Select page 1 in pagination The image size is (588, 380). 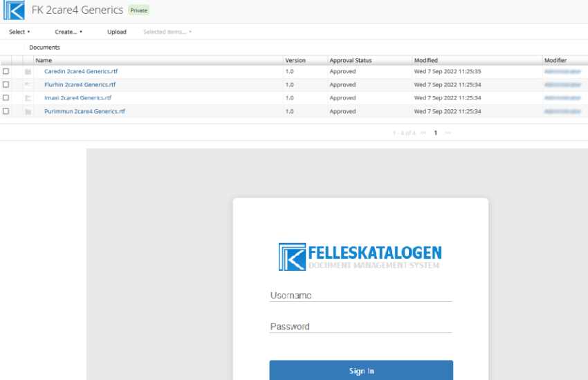point(436,133)
